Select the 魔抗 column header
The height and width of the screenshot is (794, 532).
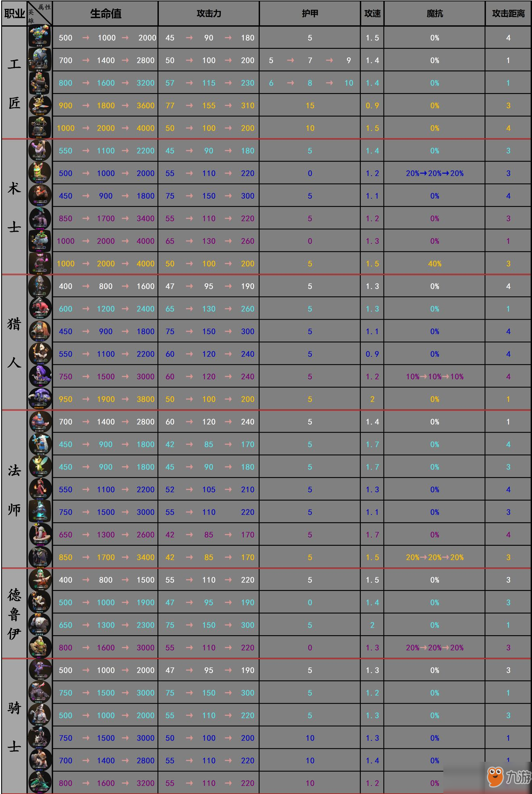pos(434,13)
